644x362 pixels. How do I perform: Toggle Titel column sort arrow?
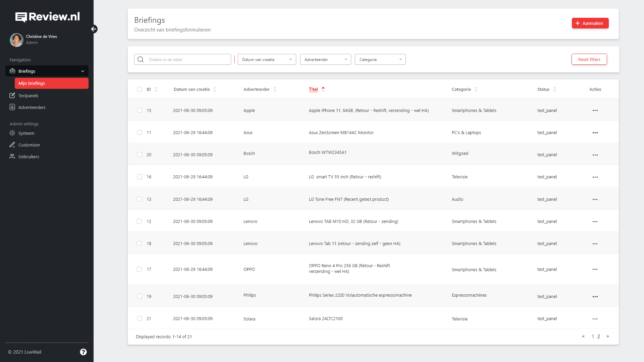pos(323,89)
